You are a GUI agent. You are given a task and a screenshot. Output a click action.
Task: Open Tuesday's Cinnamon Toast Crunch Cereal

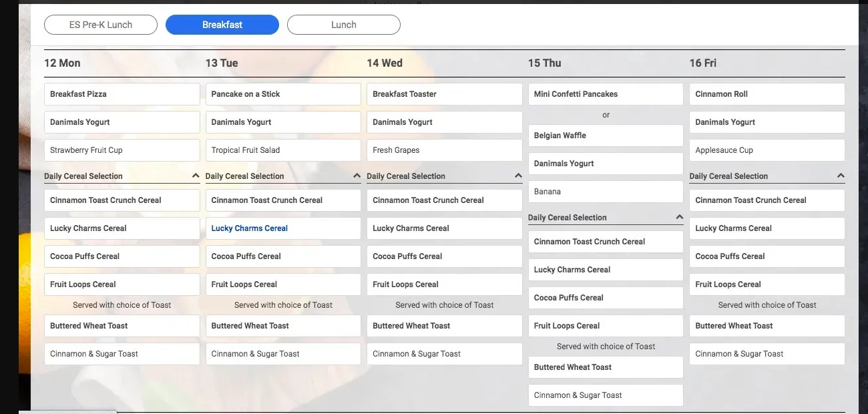click(x=283, y=200)
